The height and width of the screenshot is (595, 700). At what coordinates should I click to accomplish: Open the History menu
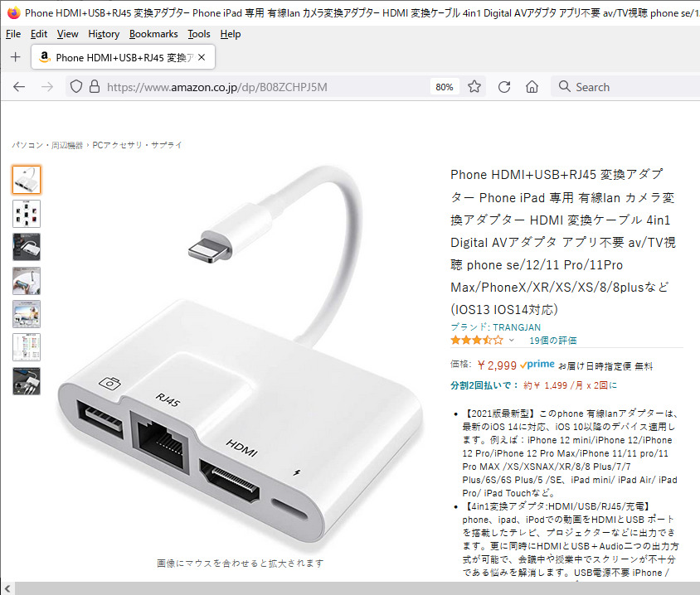click(x=104, y=34)
